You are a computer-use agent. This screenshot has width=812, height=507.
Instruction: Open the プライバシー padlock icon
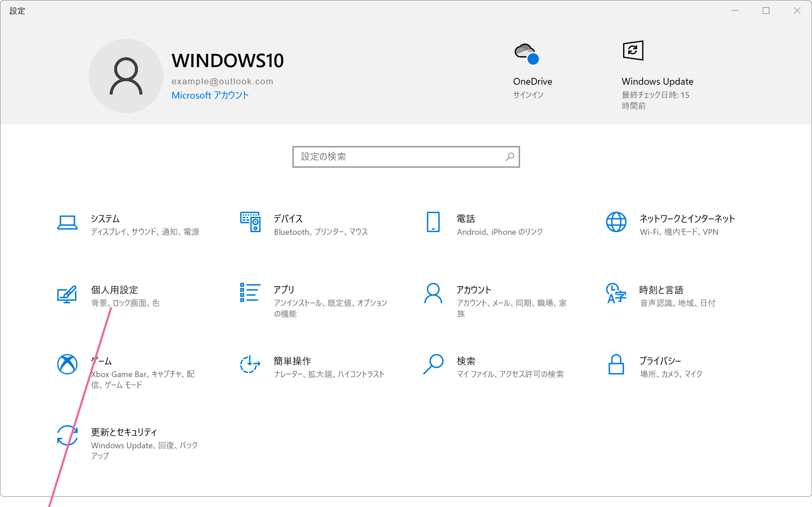[x=616, y=364]
